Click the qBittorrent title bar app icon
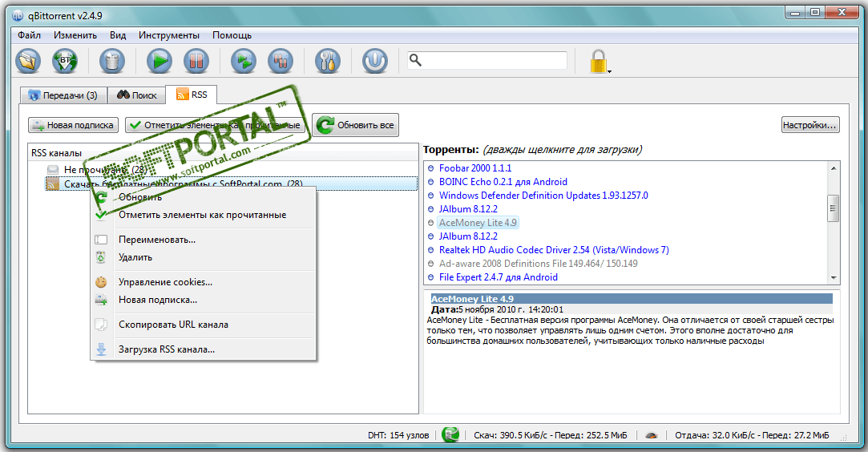Image resolution: width=868 pixels, height=452 pixels. pyautogui.click(x=18, y=15)
